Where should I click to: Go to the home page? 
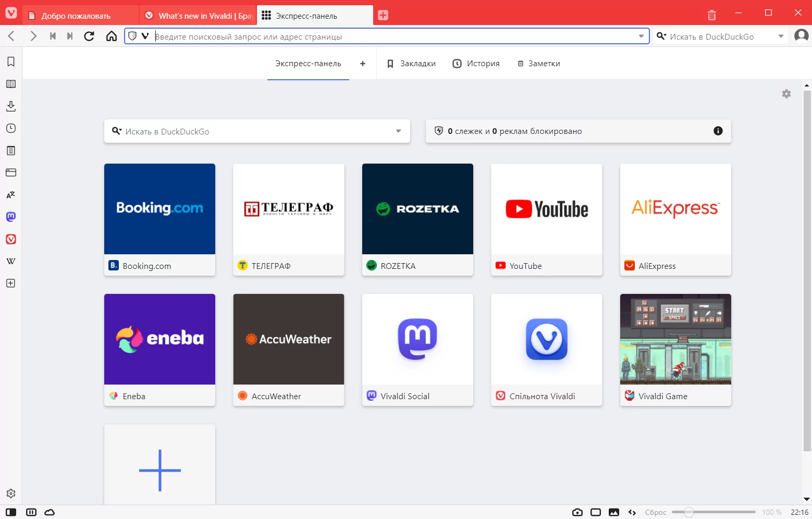[x=112, y=36]
